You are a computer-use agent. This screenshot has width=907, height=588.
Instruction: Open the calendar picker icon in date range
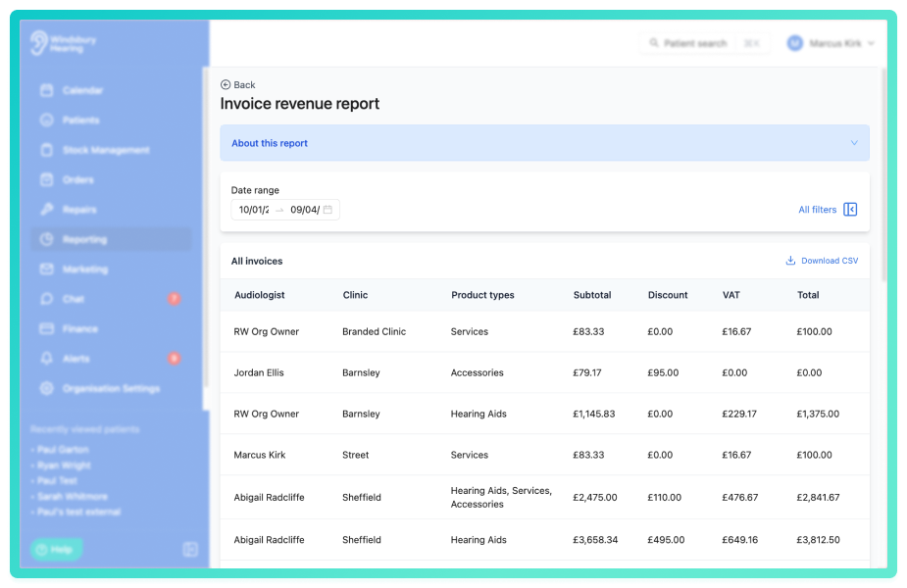328,210
